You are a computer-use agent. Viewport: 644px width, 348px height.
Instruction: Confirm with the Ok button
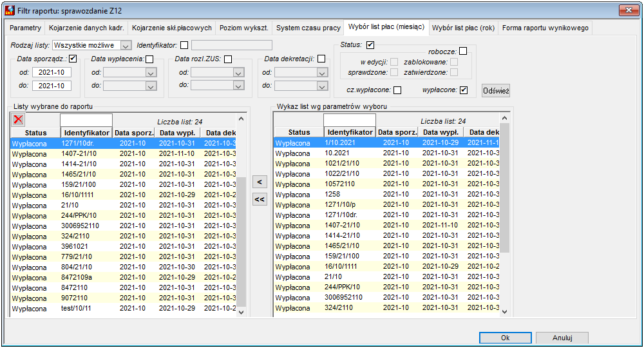(505, 338)
